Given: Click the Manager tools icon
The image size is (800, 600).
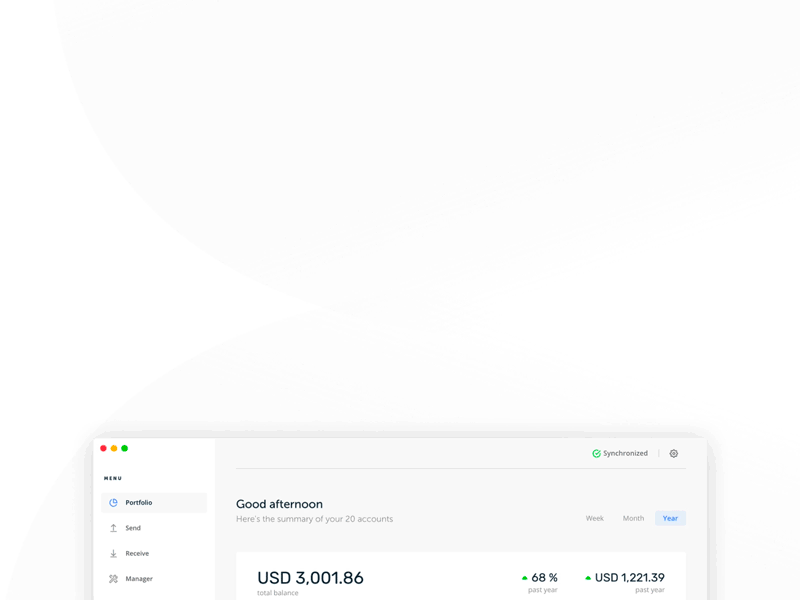Looking at the screenshot, I should coord(113,579).
